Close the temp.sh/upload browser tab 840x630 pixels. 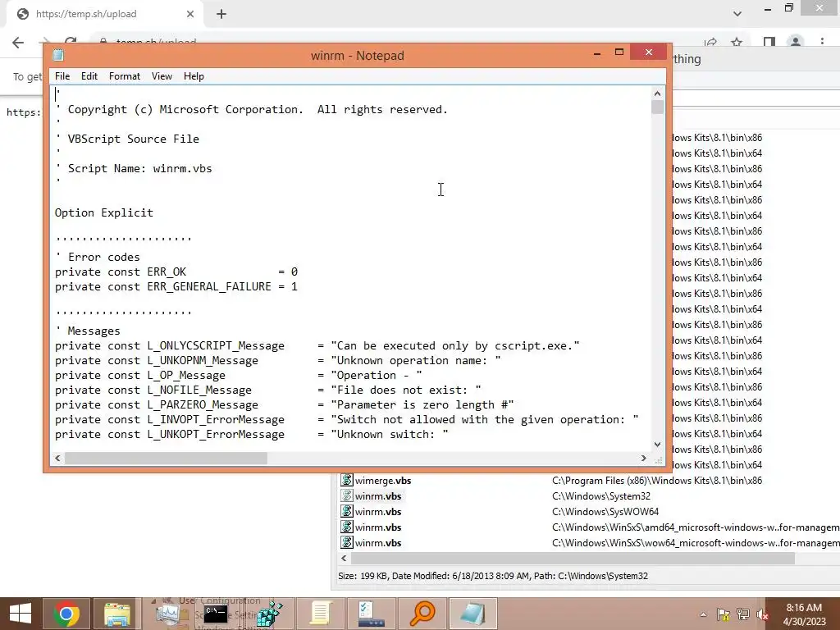tap(190, 14)
